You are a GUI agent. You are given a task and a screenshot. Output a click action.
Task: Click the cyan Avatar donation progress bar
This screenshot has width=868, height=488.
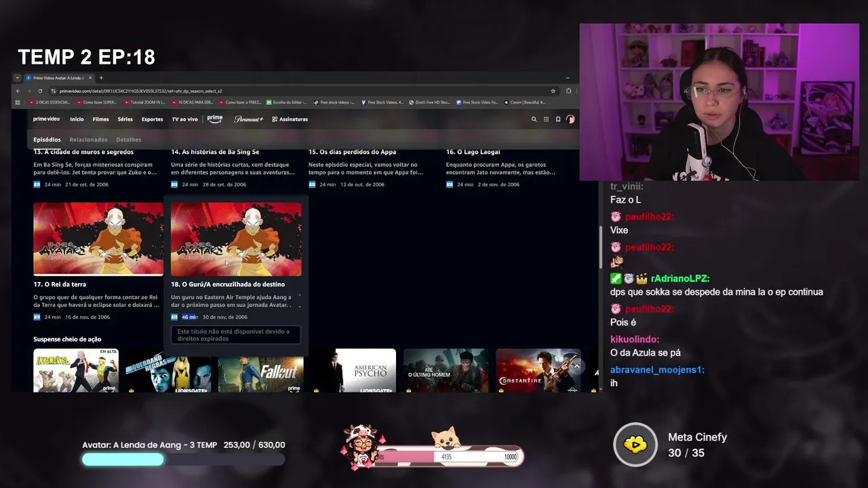[183, 460]
